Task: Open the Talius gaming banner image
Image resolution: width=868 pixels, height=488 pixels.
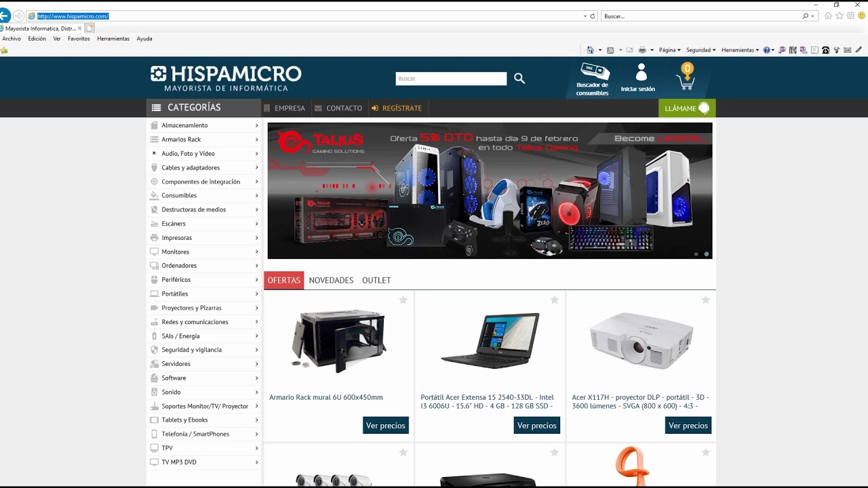Action: click(x=490, y=190)
